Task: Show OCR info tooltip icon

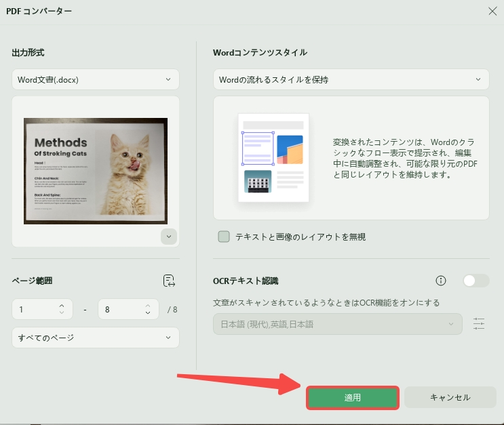Action: 441,281
